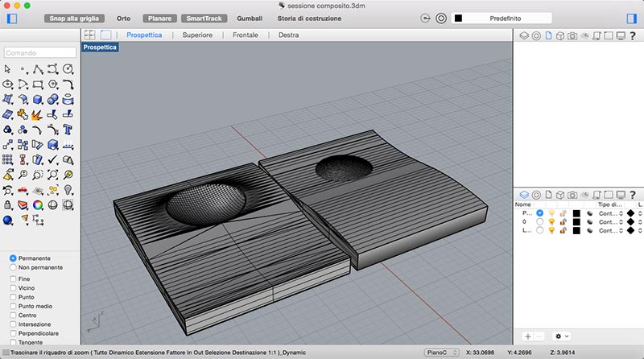This screenshot has width=644, height=359.
Task: Select the text object tool icon
Action: (68, 128)
